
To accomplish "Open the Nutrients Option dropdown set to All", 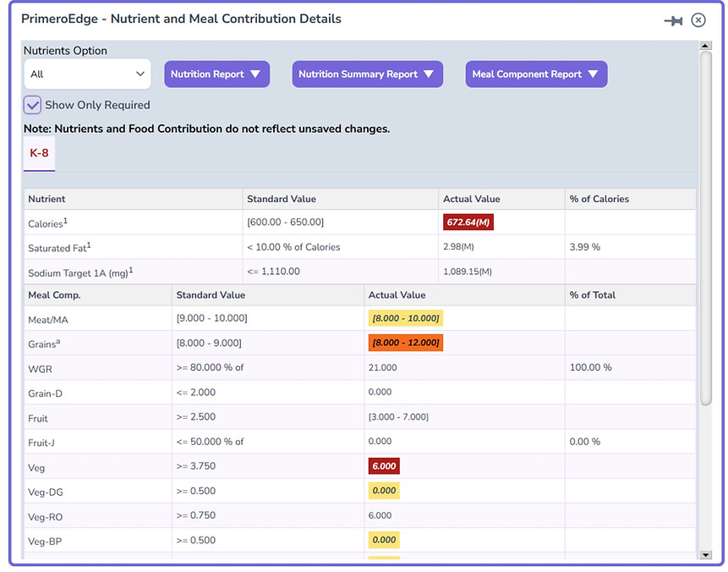I will click(87, 74).
